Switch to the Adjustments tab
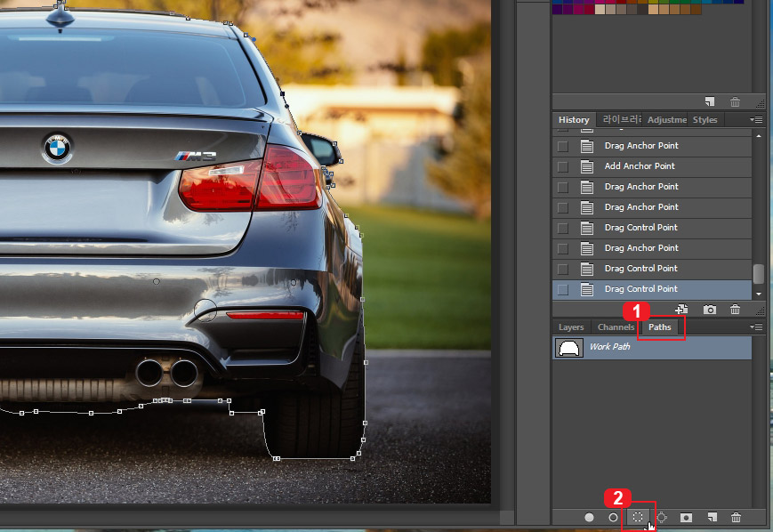Image resolution: width=773 pixels, height=532 pixels. click(666, 119)
